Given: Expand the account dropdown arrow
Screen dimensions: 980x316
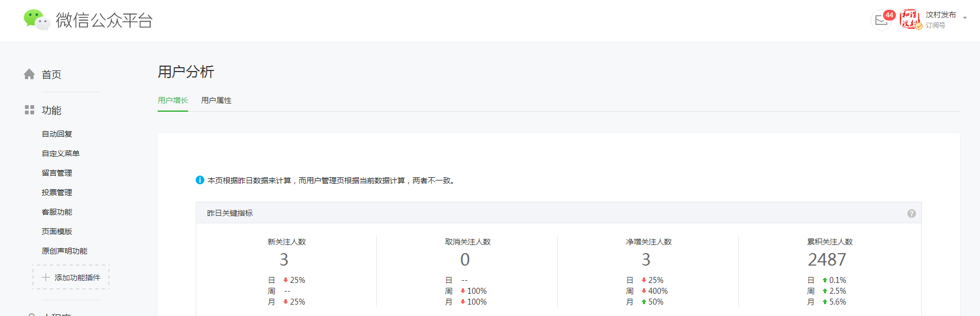Looking at the screenshot, I should pyautogui.click(x=965, y=18).
